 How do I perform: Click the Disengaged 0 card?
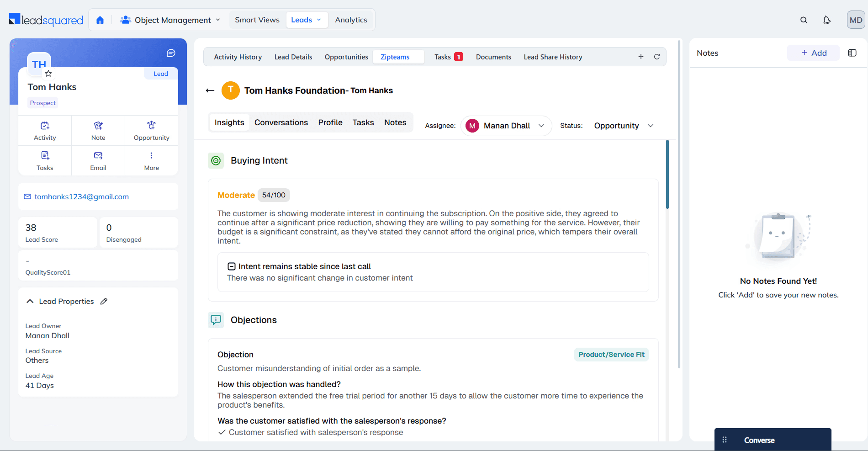[138, 233]
